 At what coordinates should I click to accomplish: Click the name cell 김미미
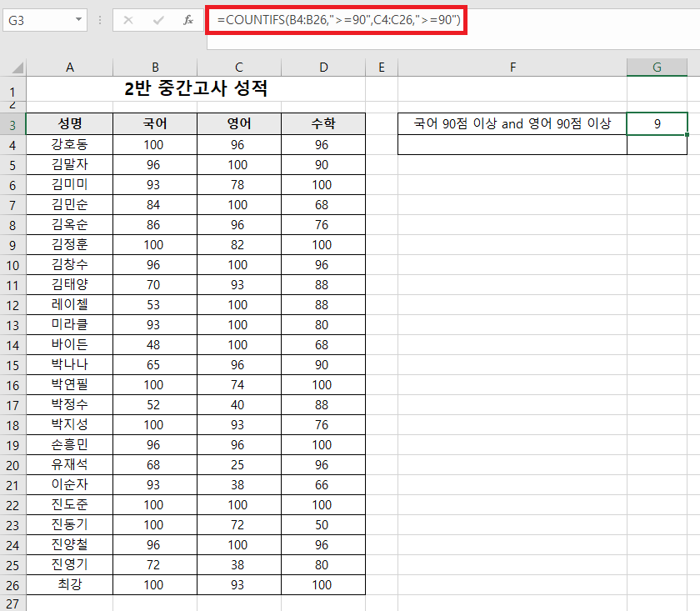(70, 184)
